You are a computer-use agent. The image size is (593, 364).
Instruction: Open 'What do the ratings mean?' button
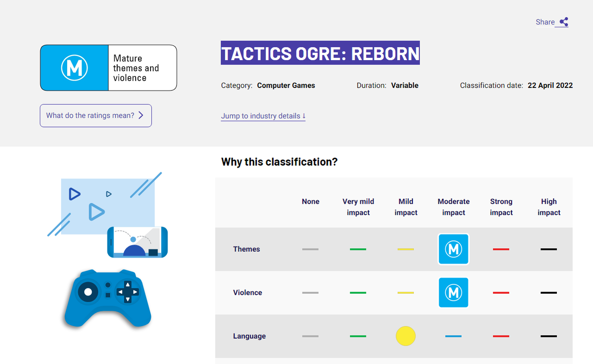tap(96, 116)
